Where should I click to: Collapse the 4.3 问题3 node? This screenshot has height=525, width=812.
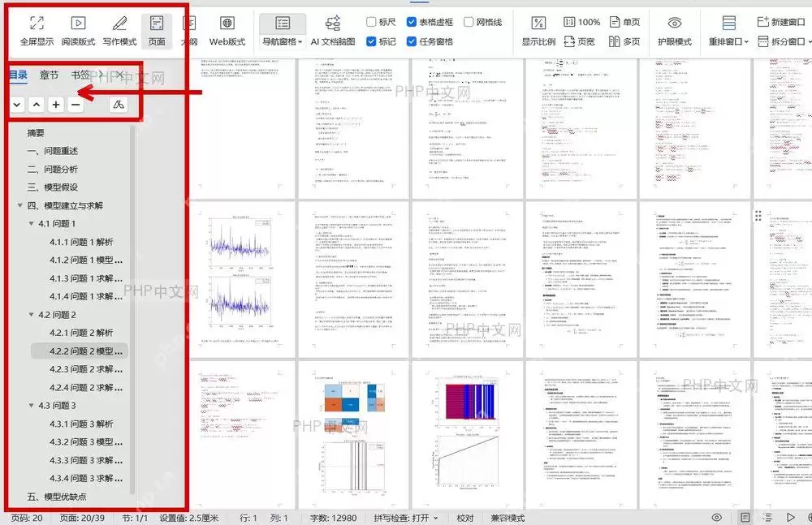tap(31, 406)
